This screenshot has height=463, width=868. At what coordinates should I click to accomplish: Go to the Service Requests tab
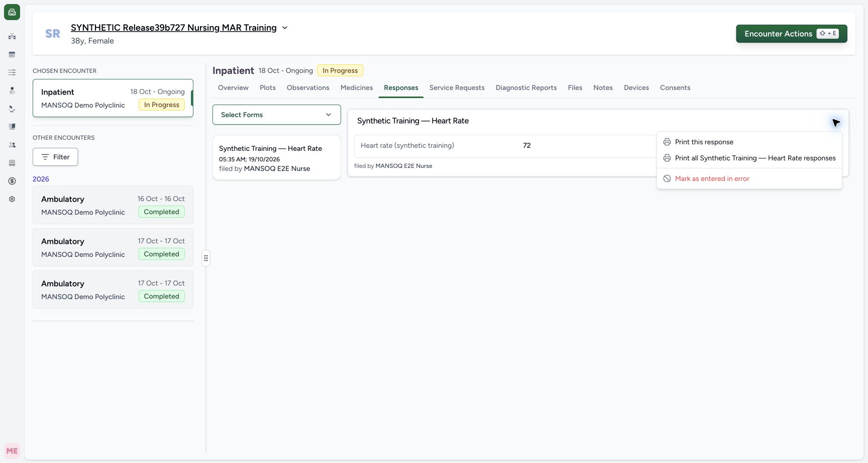[x=457, y=87]
